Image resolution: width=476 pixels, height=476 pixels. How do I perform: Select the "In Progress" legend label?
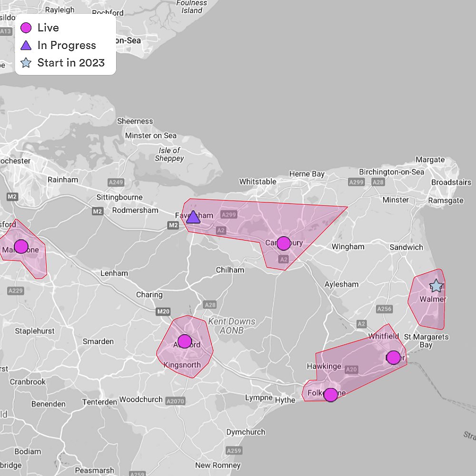[67, 46]
